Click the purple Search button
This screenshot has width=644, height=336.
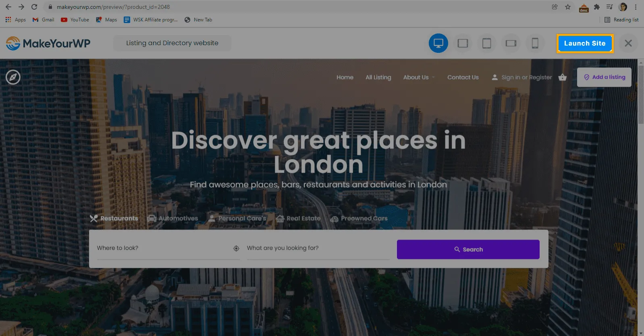coord(468,249)
